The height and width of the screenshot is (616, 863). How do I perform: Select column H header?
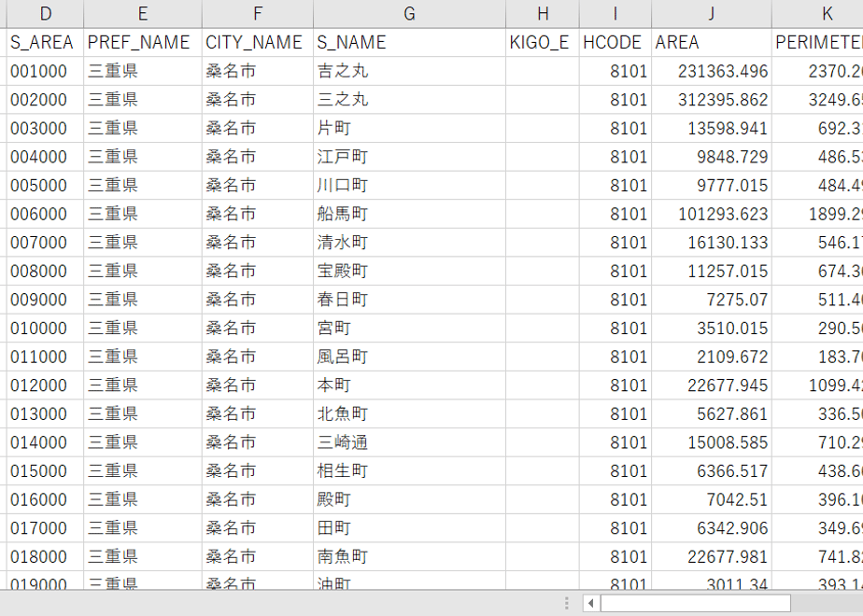(542, 14)
